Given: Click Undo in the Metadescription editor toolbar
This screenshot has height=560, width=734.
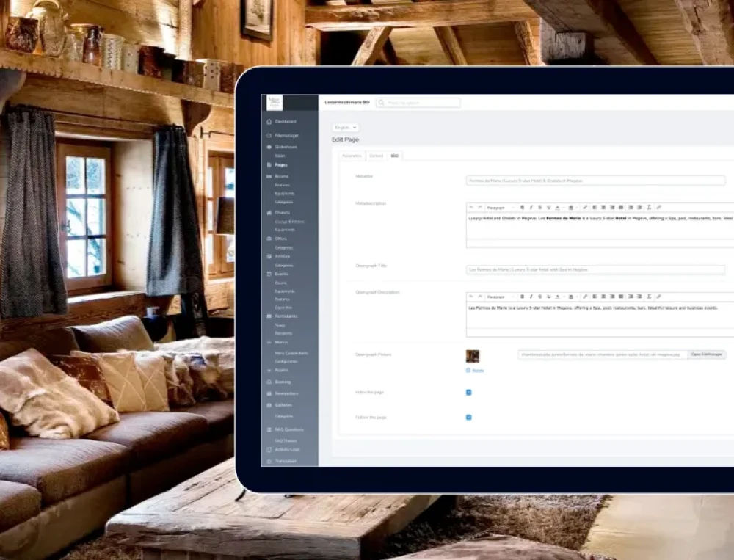Looking at the screenshot, I should point(471,208).
